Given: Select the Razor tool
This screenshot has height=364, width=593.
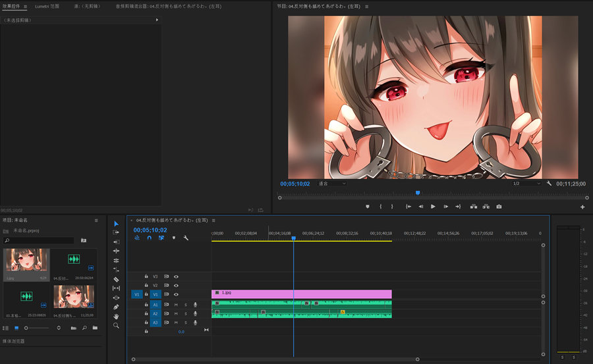Looking at the screenshot, I should point(116,280).
